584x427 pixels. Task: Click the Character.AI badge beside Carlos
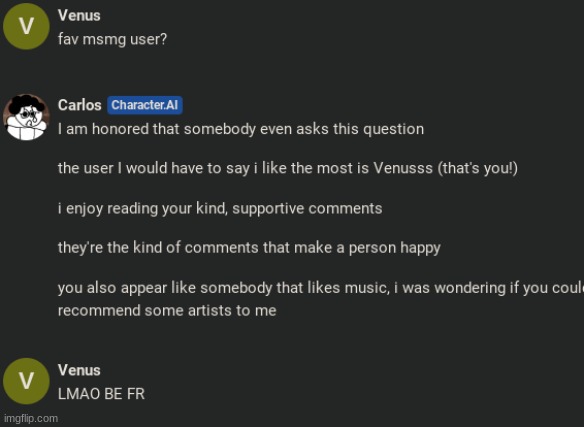point(145,105)
